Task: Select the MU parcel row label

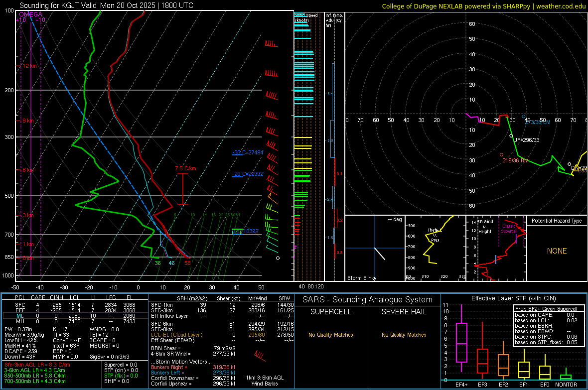Action: [x=20, y=321]
